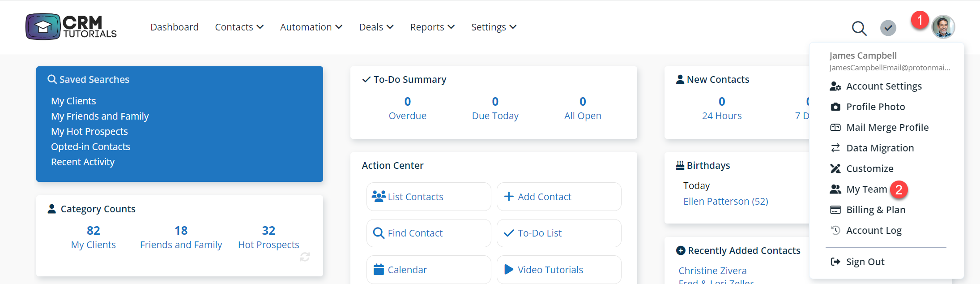Open the My Hot Prospects saved search

coord(89,132)
